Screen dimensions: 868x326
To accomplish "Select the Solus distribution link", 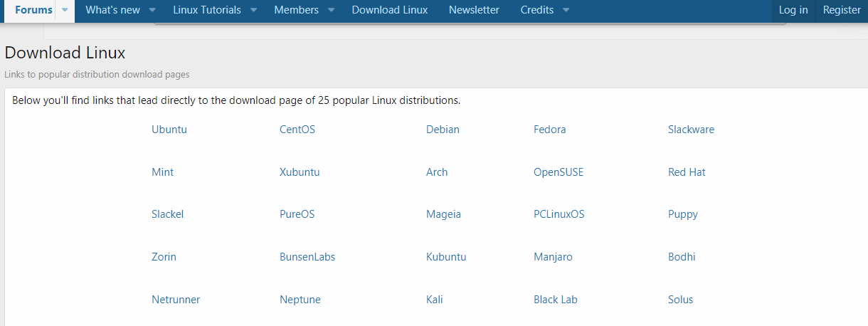I will point(680,300).
